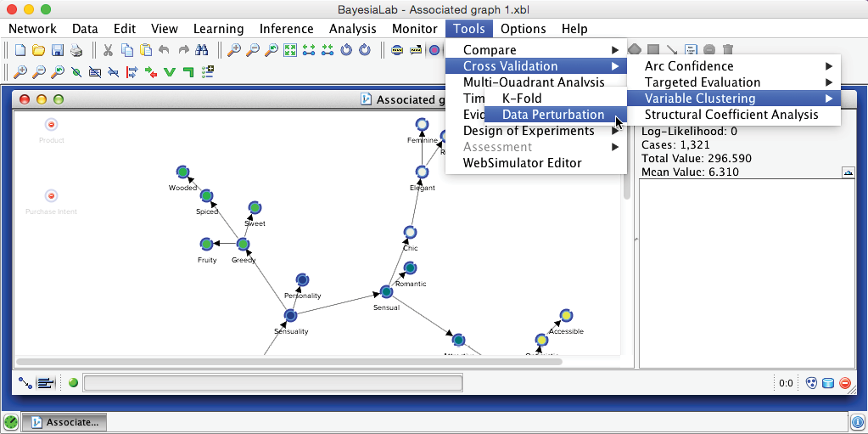Viewport: 868px width, 434px height.
Task: Click the horizontal scrollbar under the graph
Action: click(x=288, y=361)
